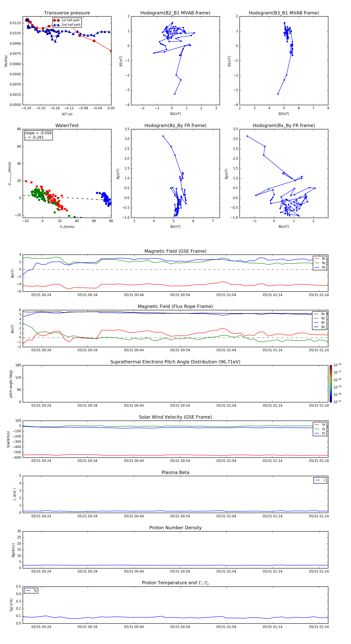This screenshot has width=351, height=644.
Task: Click 05/31 01:24 tick under Proton Temperature panel
Action: pos(319,627)
